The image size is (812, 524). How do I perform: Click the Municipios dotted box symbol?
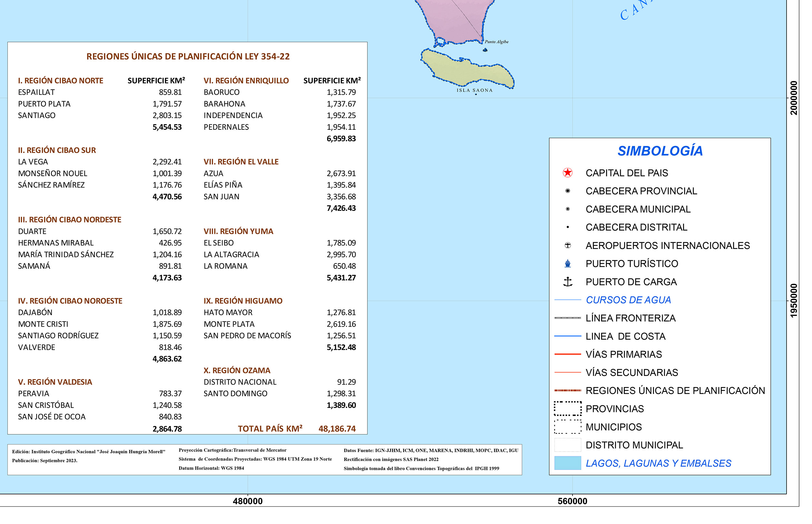coord(568,427)
